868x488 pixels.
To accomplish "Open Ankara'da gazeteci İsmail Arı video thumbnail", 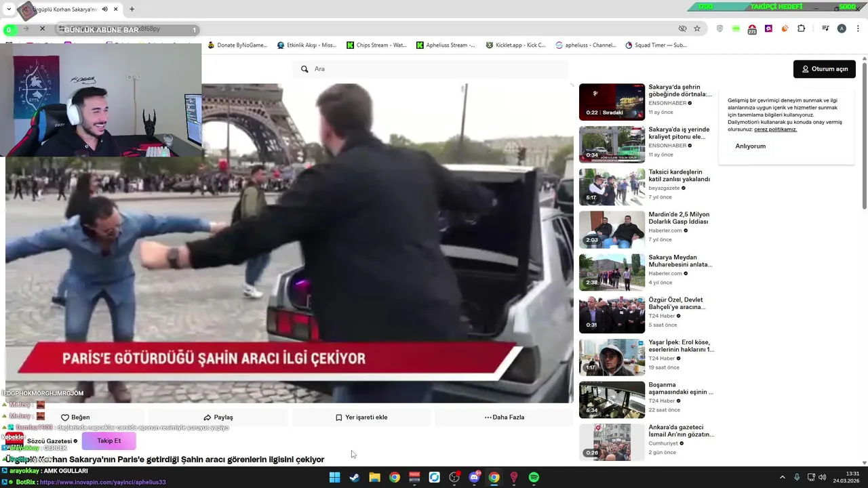I will click(612, 443).
